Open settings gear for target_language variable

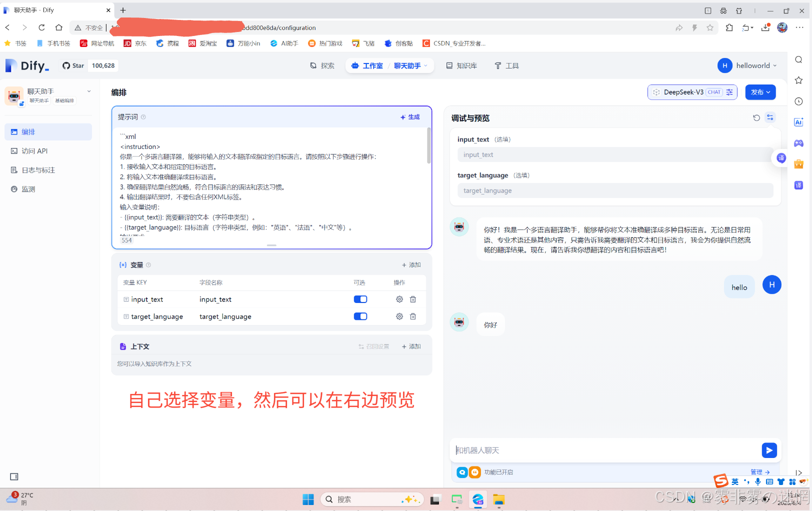point(399,316)
